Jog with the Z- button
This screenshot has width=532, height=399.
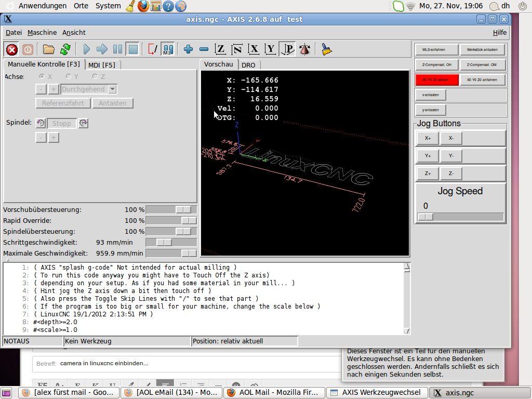451,174
